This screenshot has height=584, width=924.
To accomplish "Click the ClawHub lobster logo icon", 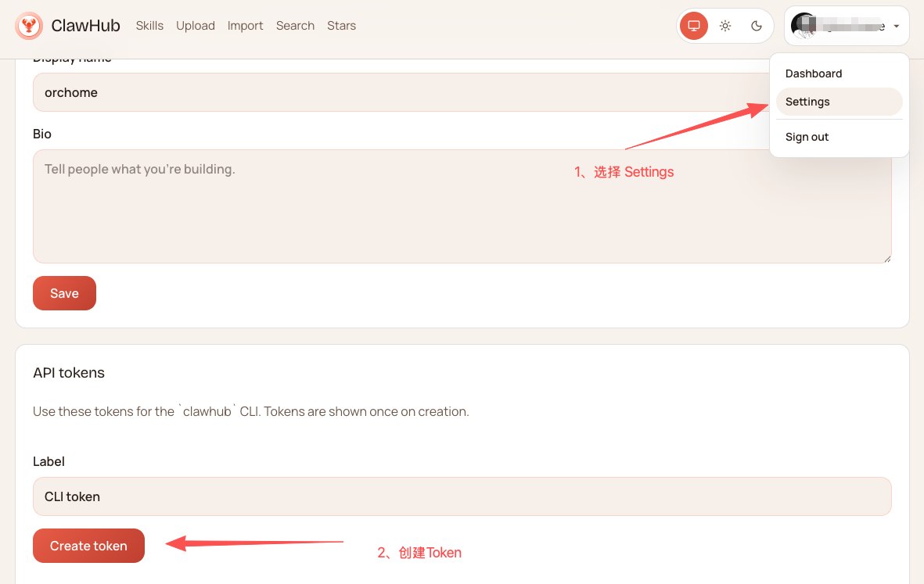I will 29,26.
